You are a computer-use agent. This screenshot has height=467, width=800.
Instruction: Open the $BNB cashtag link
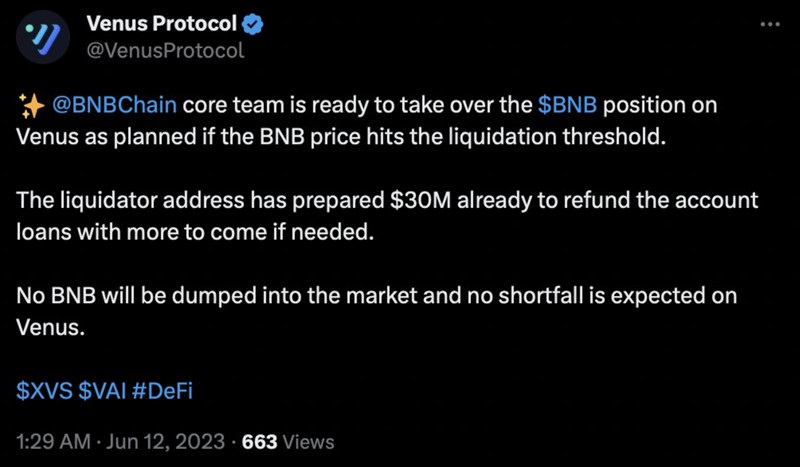pyautogui.click(x=567, y=105)
